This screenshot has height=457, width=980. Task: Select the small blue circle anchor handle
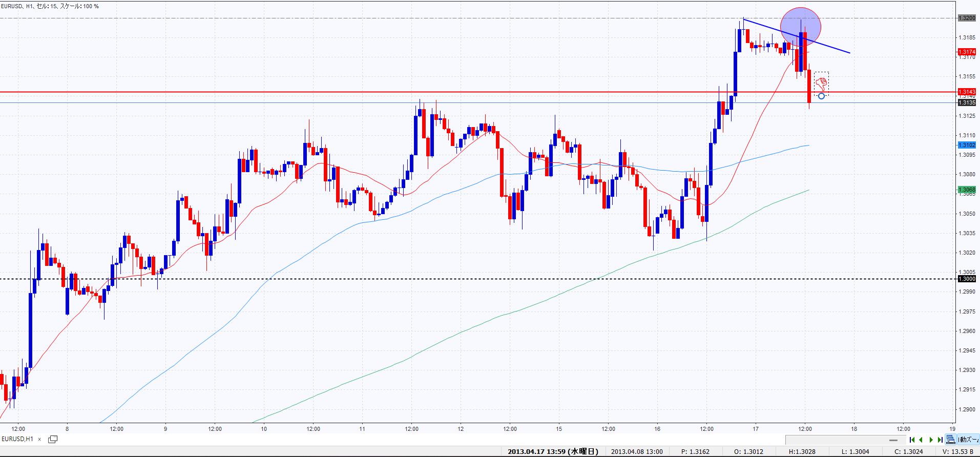821,96
